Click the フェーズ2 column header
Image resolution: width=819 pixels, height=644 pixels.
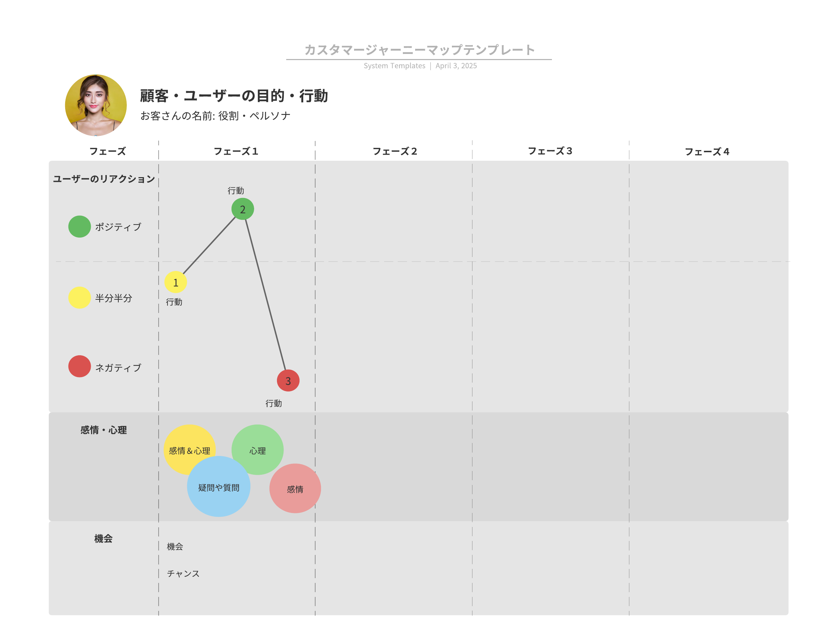click(395, 151)
